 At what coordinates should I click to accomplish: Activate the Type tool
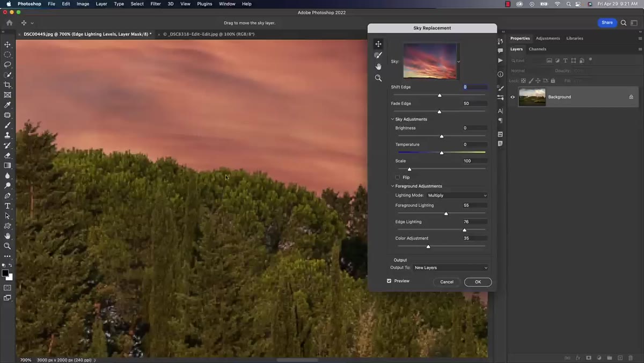click(x=8, y=206)
